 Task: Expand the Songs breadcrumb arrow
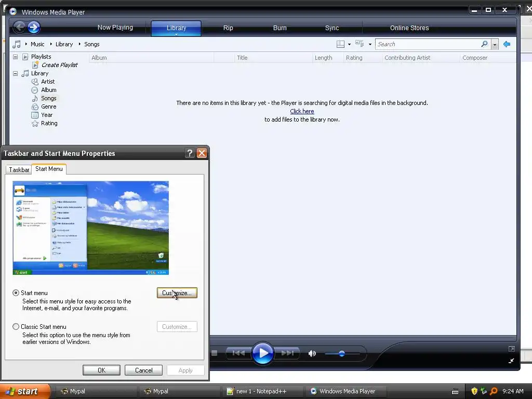coord(79,44)
